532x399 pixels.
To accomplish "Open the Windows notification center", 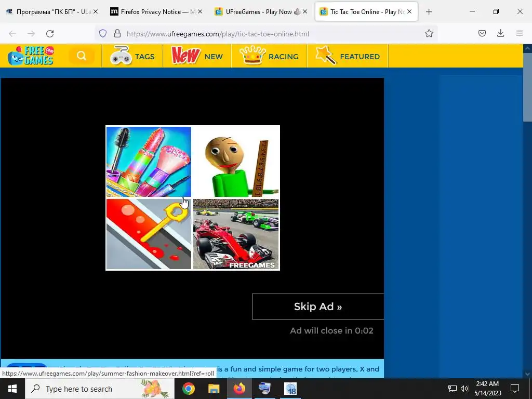I will pyautogui.click(x=515, y=389).
